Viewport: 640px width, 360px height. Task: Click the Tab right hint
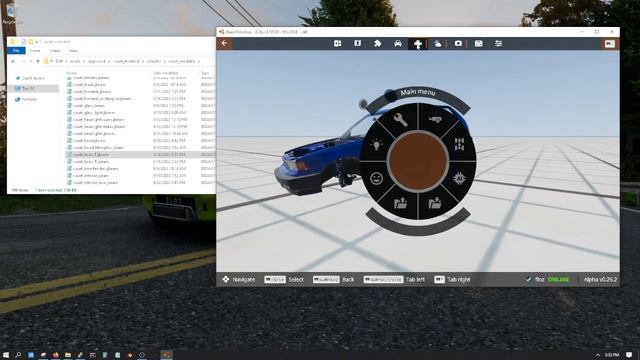click(x=452, y=280)
